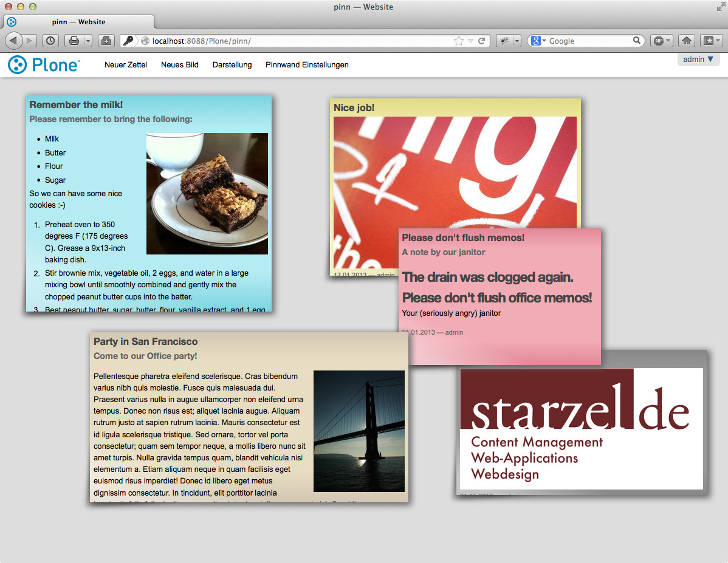Click the 'Flour' list item
728x563 pixels.
54,166
